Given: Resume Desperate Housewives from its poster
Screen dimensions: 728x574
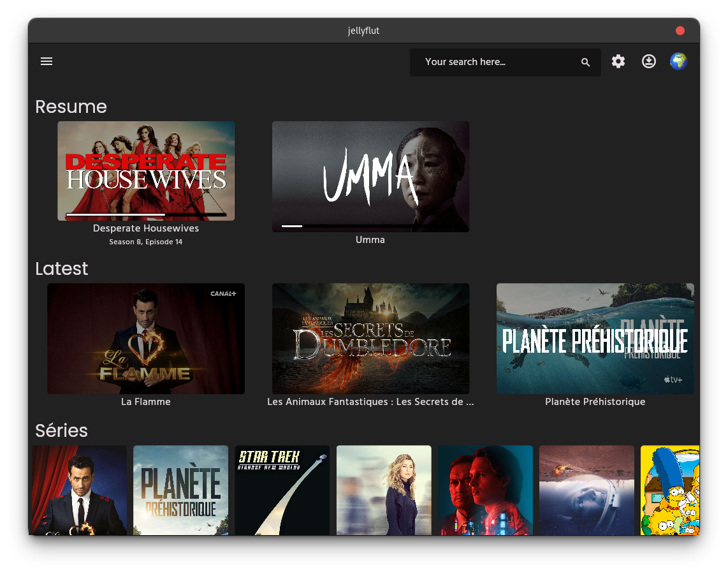Looking at the screenshot, I should 146,171.
